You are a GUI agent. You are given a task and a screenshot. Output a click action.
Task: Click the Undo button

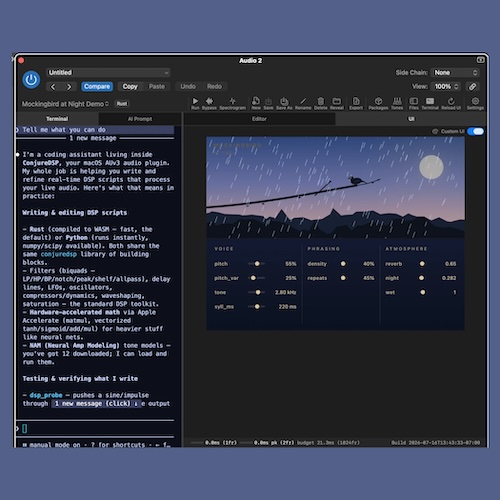pos(188,87)
